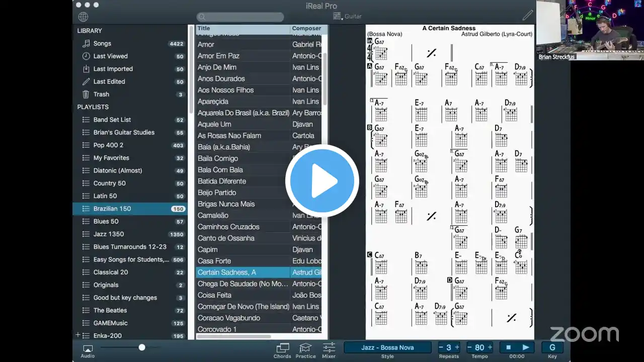Open the Mixer controls
Viewport: 644px width, 362px height.
(x=329, y=350)
